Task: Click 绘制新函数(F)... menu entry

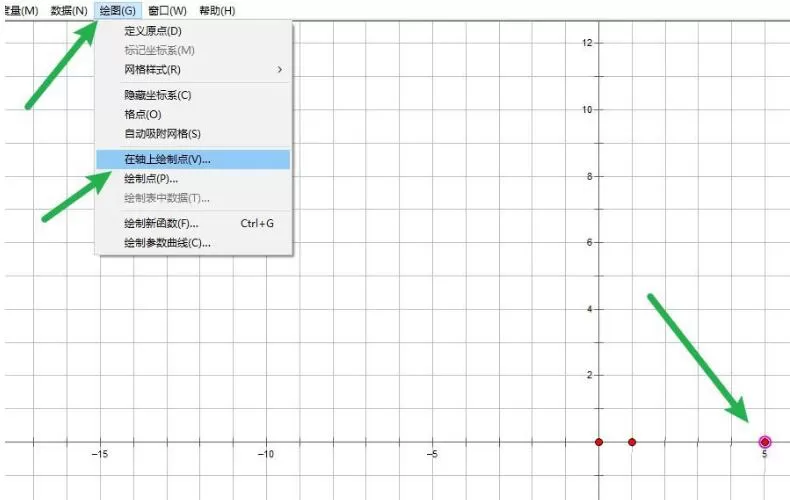Action: click(193, 223)
